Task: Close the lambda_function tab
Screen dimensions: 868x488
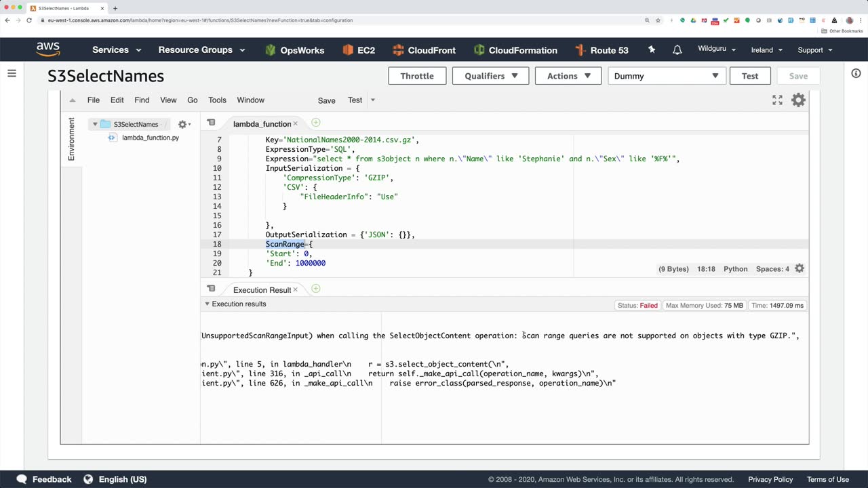Action: click(296, 124)
